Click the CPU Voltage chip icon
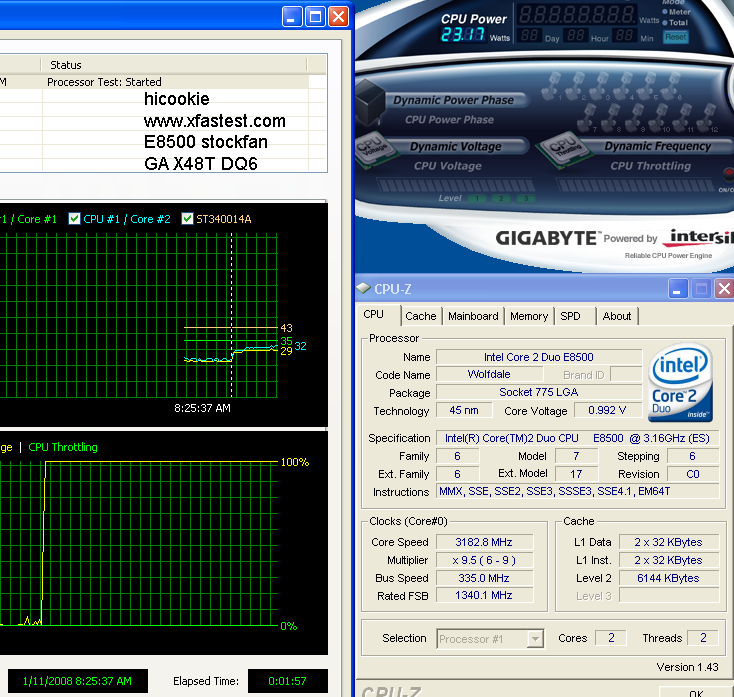The width and height of the screenshot is (734, 697). click(x=375, y=149)
